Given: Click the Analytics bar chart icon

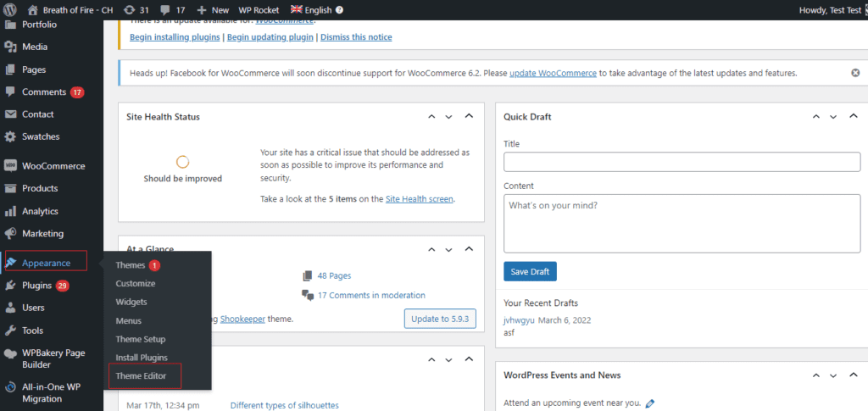Looking at the screenshot, I should 10,211.
